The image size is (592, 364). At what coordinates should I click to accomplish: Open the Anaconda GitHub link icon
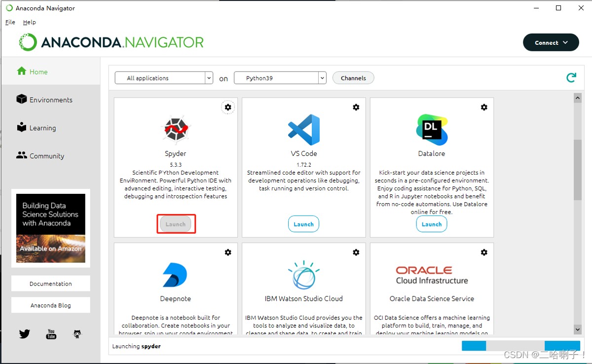click(77, 334)
